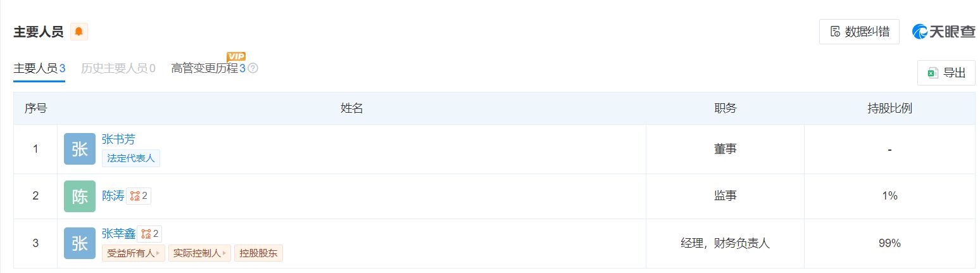
Task: Open 张莘鑫's related companies badge
Action: point(149,234)
